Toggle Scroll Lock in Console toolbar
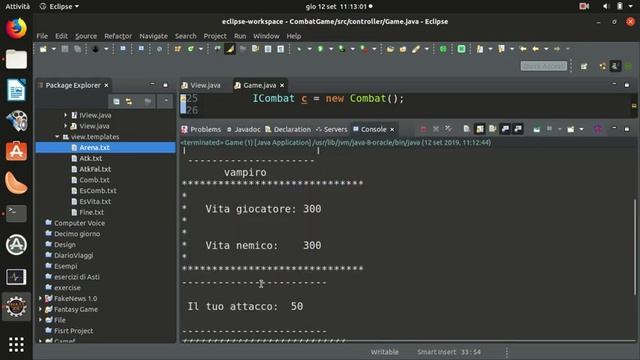 tap(480, 129)
